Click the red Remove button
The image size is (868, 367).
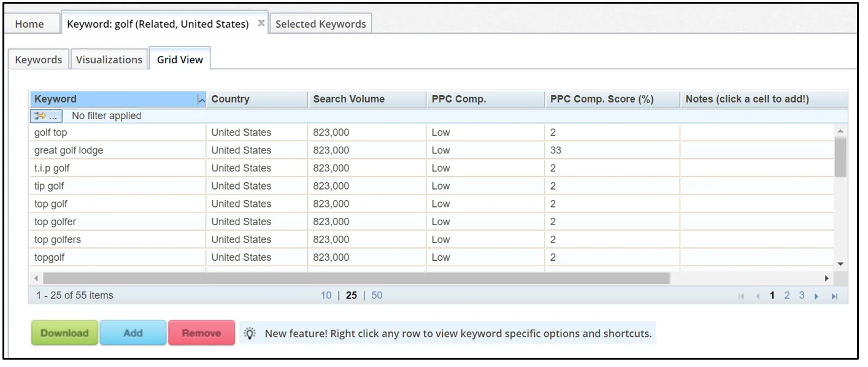coord(201,333)
